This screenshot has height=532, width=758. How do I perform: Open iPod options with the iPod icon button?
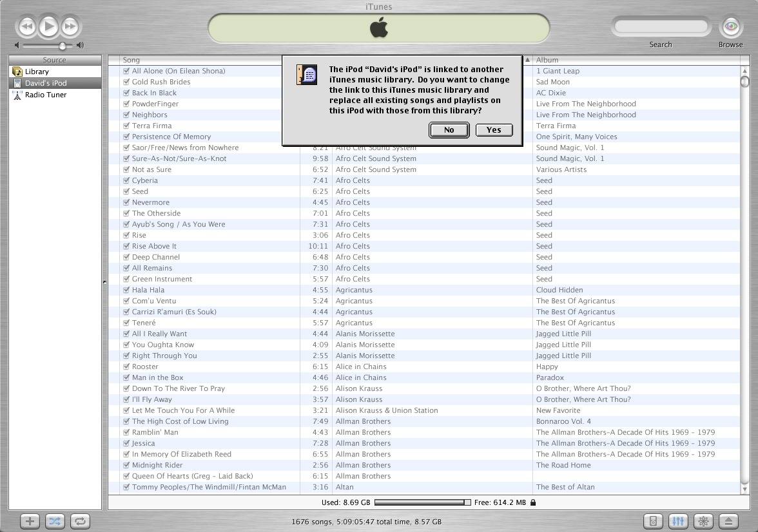tap(653, 521)
